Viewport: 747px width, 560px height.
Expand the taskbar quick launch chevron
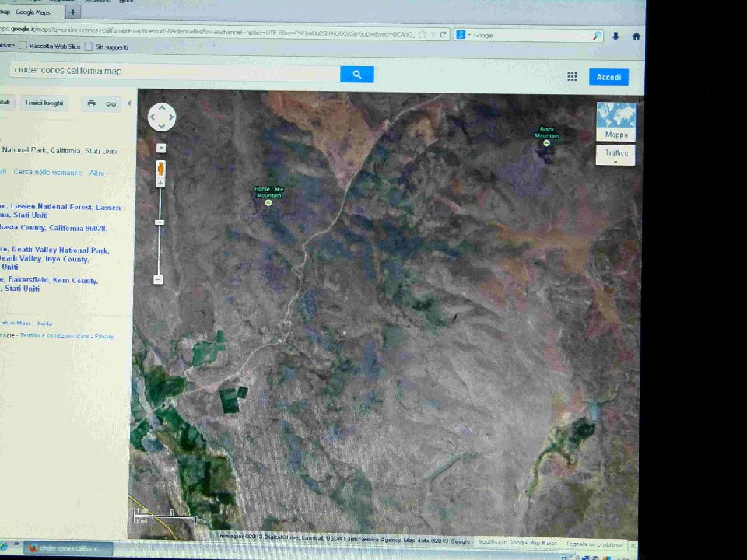(16, 544)
